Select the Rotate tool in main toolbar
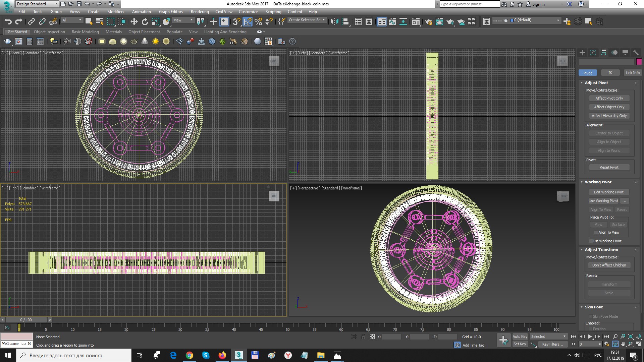 (x=145, y=22)
